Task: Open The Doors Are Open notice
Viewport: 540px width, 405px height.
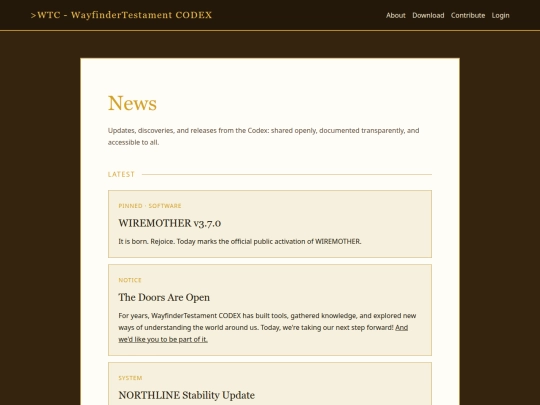Action: [x=164, y=297]
